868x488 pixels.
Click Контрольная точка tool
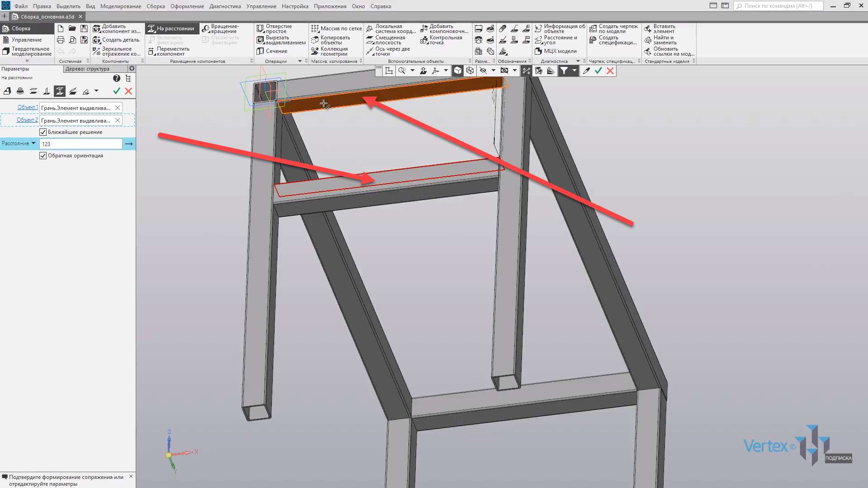[x=441, y=40]
